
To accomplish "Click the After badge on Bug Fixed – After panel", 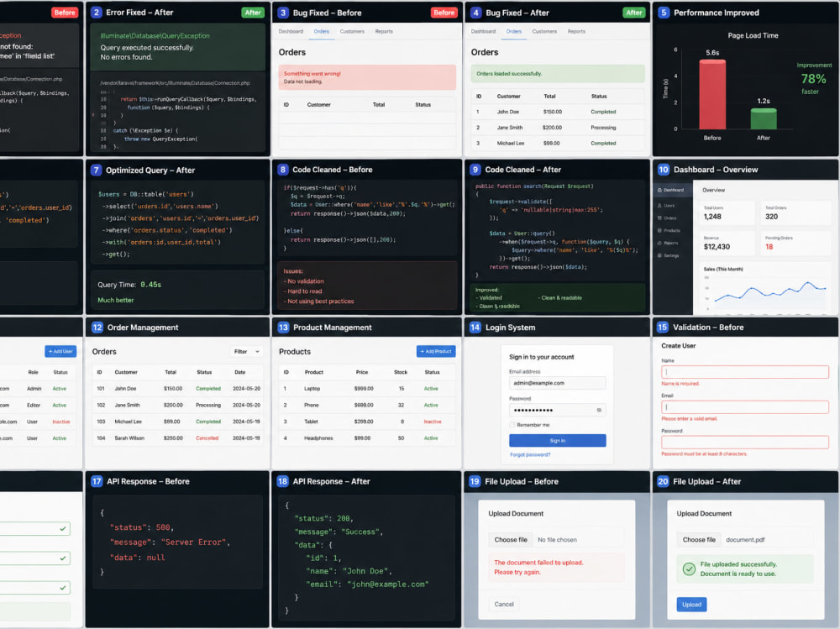I will point(634,13).
